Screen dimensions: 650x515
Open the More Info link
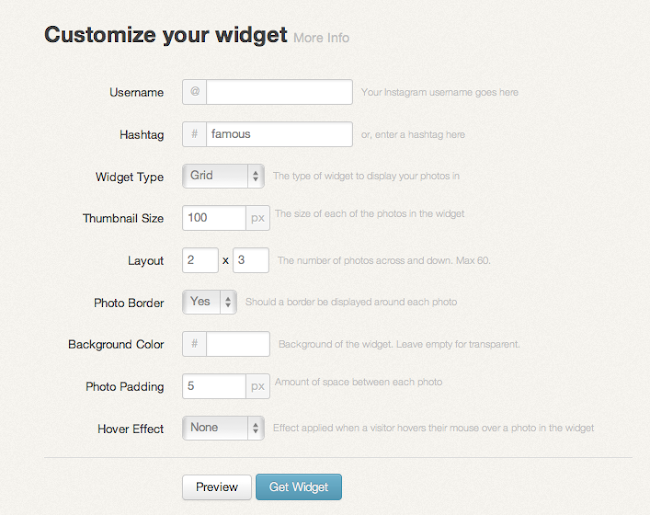tap(321, 38)
